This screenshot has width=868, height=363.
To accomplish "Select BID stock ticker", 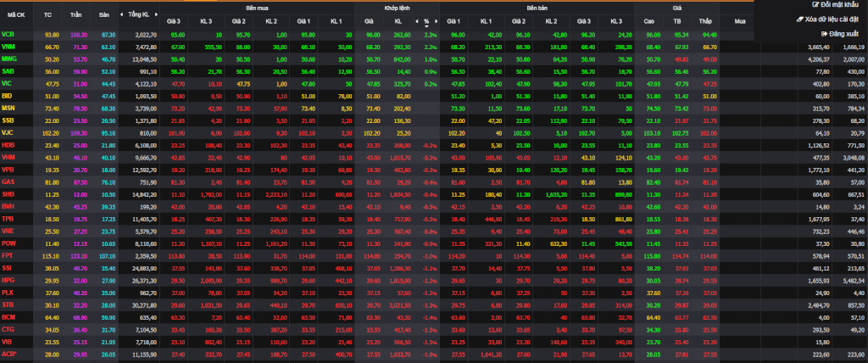I will coord(7,96).
